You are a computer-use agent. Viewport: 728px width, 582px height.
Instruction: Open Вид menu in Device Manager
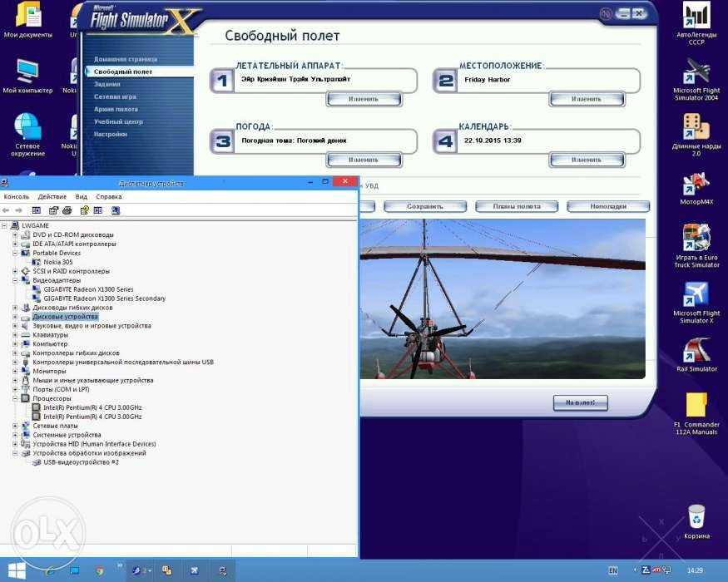coord(82,197)
